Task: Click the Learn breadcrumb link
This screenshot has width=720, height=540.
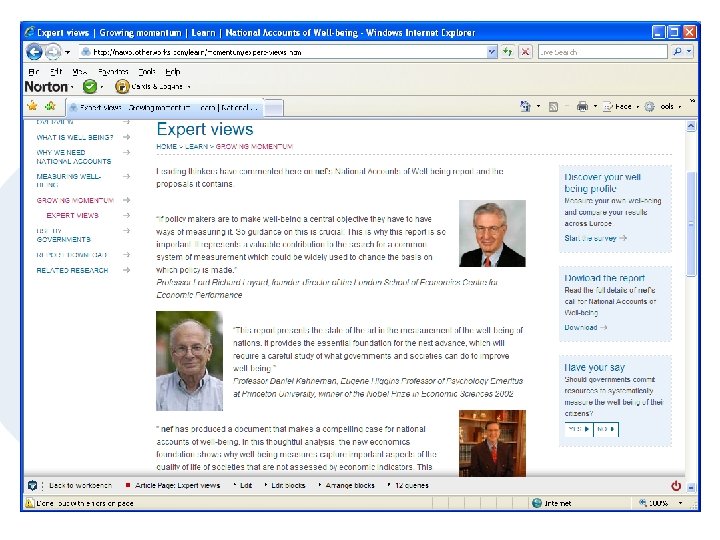Action: point(197,146)
